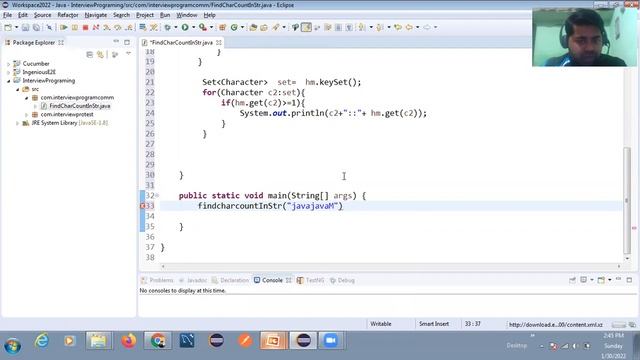The image size is (640, 360).
Task: Open the Project menu
Action: [x=145, y=15]
